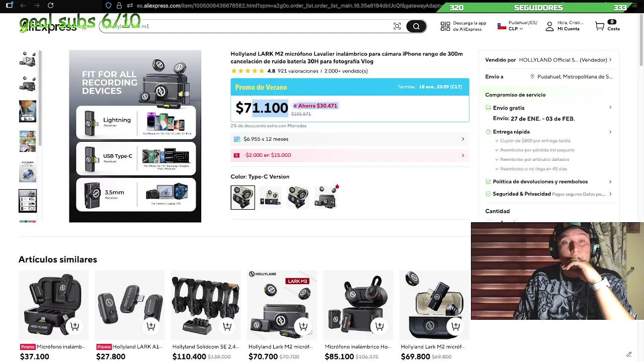644x362 pixels.
Task: Click the Chile flag icon
Action: pos(502,26)
